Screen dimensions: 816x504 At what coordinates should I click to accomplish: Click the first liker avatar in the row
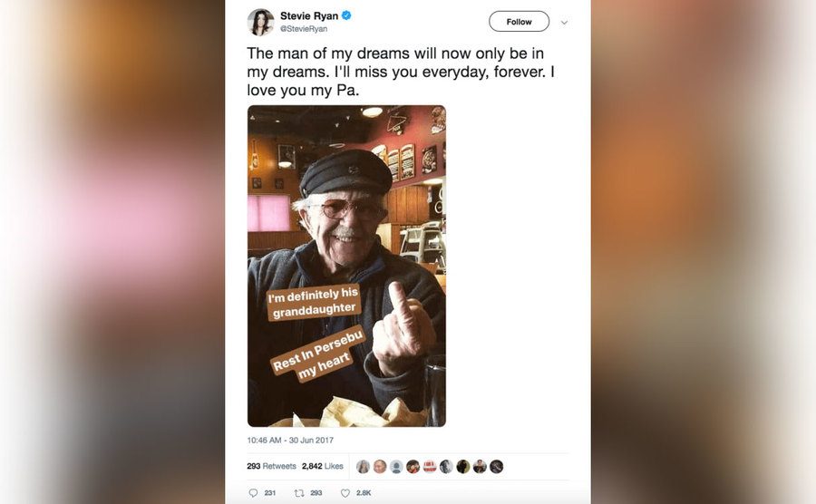pos(363,467)
